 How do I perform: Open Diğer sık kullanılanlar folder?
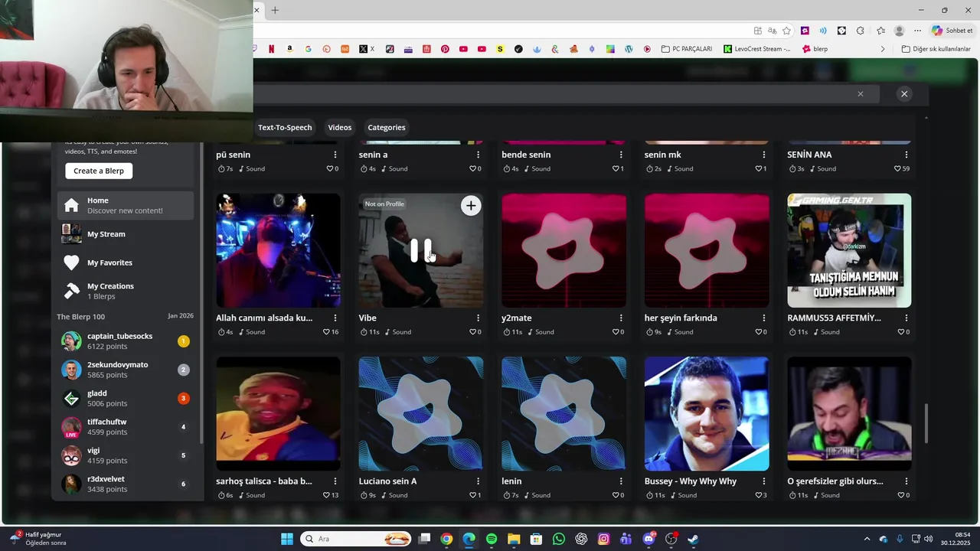[x=936, y=49]
